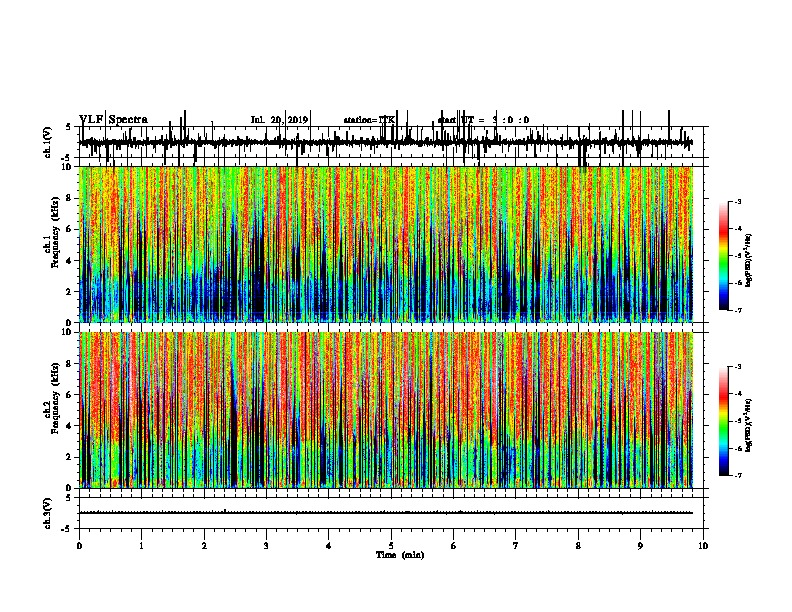Click the "6" kHz tick of ch.2 spectrogram
Viewport: 792px width, 612px height.
[69, 394]
